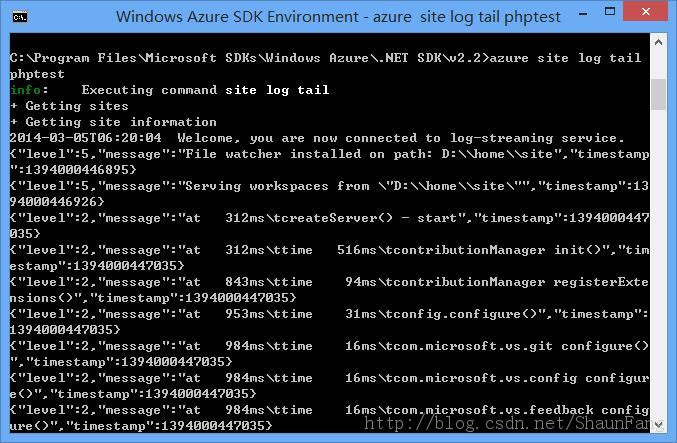Click the createServer() start log entry

[x=329, y=226]
